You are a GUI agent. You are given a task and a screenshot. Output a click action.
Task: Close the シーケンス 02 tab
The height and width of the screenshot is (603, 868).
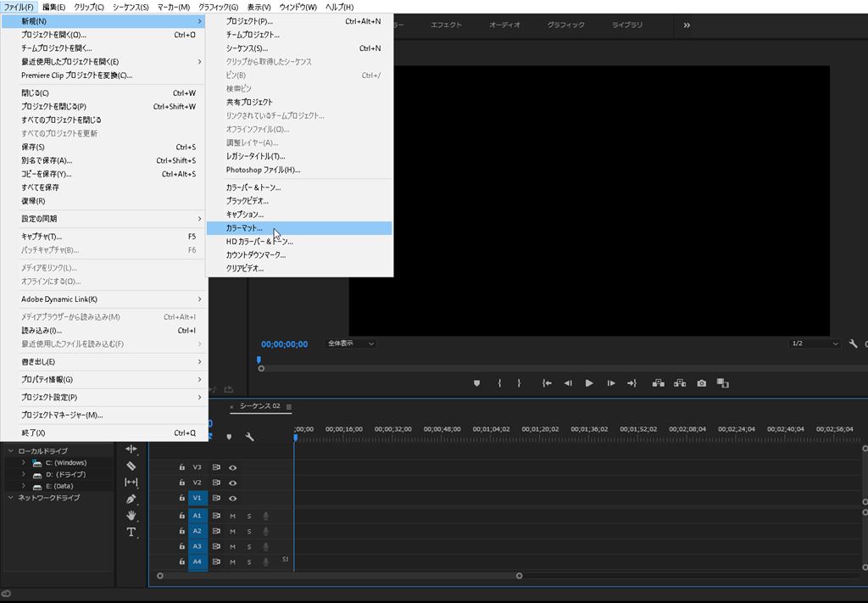(231, 407)
